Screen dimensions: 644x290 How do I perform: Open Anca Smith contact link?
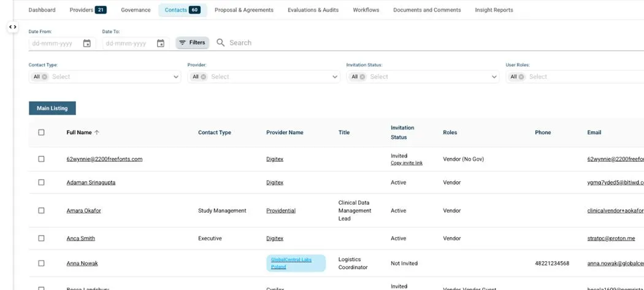80,238
